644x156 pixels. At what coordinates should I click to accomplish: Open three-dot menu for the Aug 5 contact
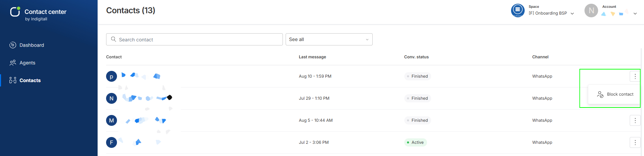click(635, 120)
